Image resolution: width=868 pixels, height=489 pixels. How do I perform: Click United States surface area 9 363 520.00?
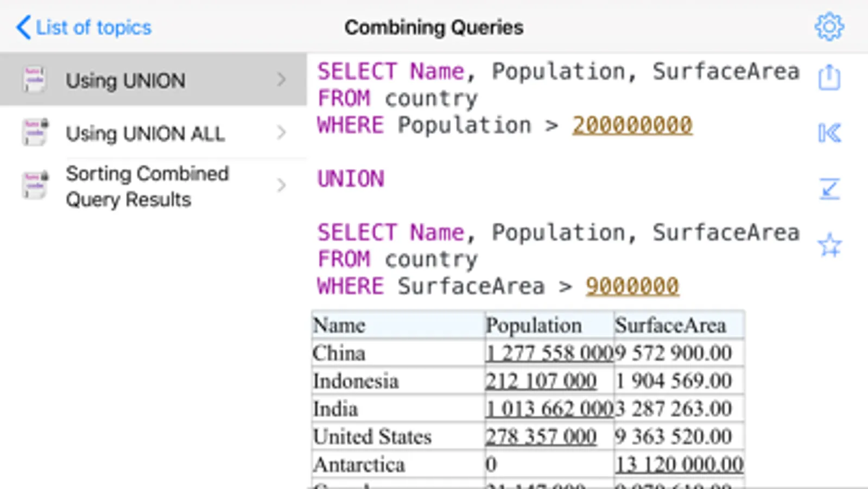click(x=674, y=436)
